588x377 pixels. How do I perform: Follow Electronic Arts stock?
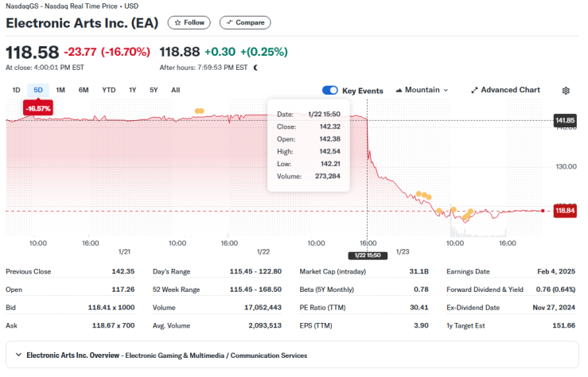(189, 22)
